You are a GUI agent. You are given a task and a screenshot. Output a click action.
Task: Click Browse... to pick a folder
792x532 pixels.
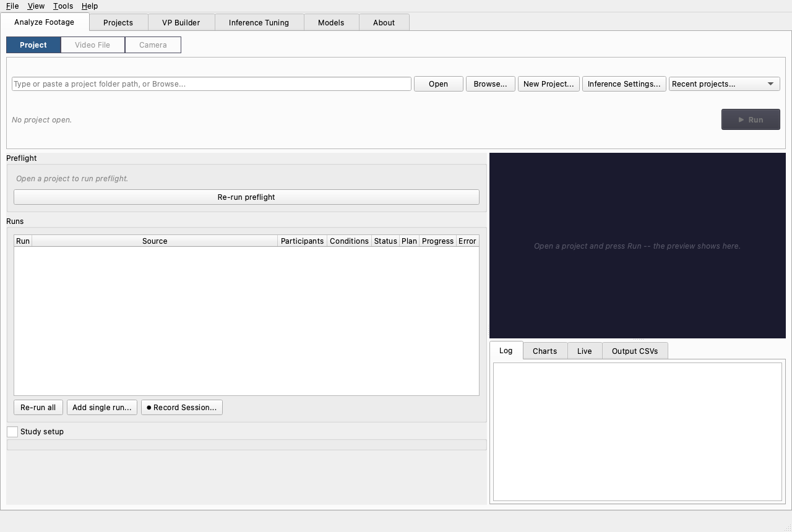491,84
